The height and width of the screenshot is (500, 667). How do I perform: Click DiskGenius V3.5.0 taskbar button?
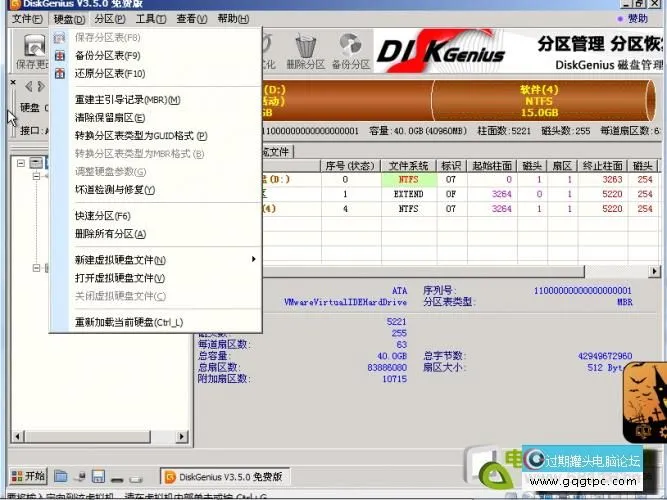(x=225, y=477)
